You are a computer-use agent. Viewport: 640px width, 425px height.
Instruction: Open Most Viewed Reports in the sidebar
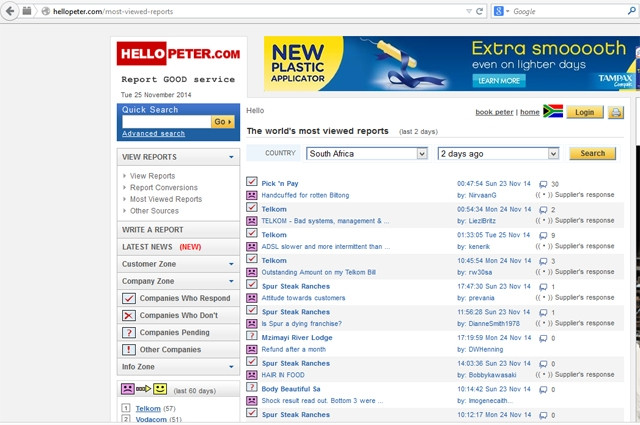[x=166, y=199]
